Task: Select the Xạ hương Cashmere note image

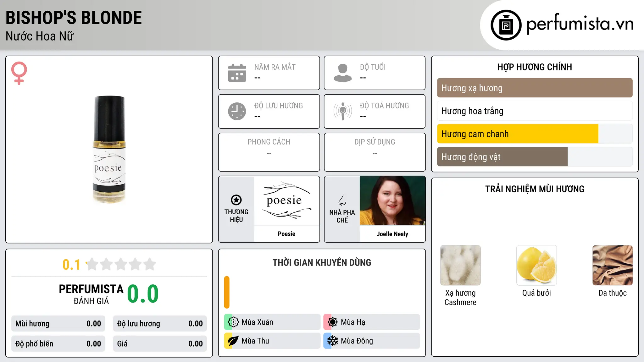Action: 460,265
